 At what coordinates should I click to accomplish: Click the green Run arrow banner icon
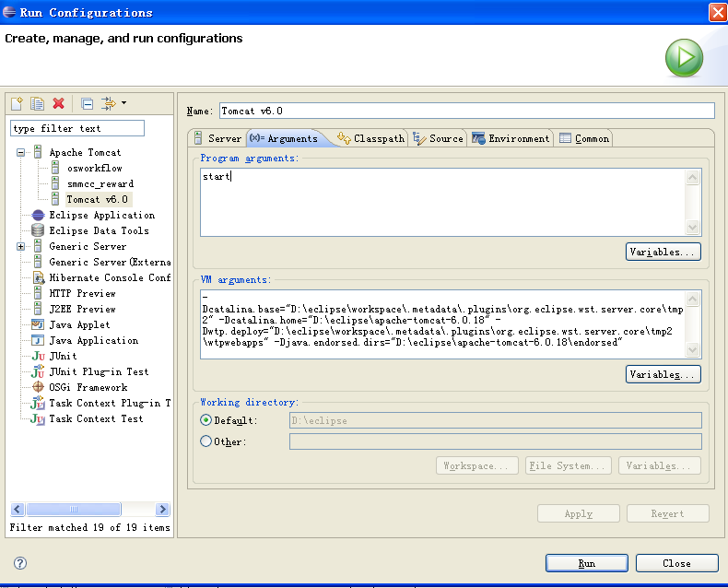684,57
